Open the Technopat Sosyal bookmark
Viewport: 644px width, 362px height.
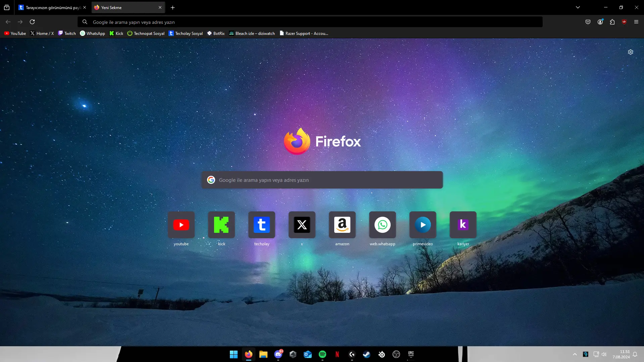[146, 33]
